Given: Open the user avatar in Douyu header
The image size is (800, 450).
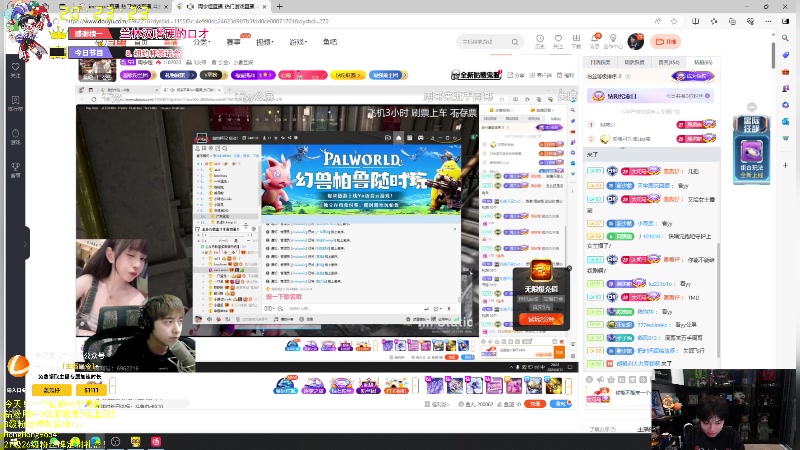Looking at the screenshot, I should 636,41.
